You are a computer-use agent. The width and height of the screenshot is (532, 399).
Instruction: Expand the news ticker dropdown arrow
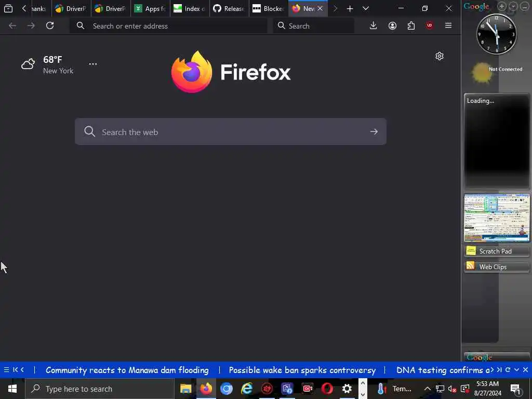pos(517,370)
